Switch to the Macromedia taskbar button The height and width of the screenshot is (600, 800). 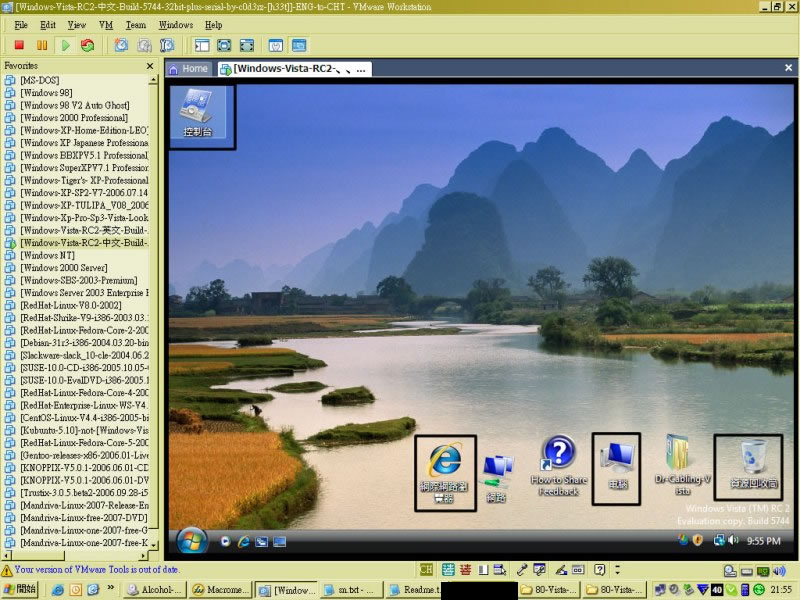(220, 590)
